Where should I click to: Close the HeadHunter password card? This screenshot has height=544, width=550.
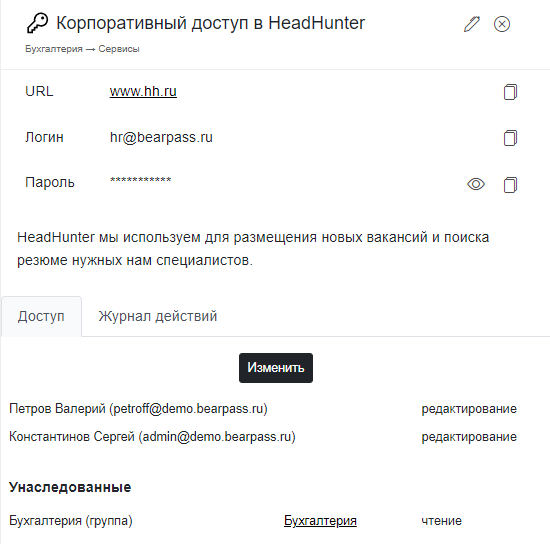pyautogui.click(x=502, y=24)
